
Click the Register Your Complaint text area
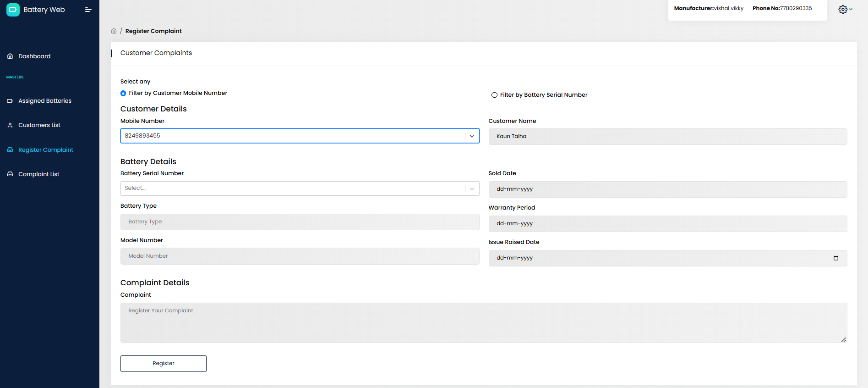[483, 322]
